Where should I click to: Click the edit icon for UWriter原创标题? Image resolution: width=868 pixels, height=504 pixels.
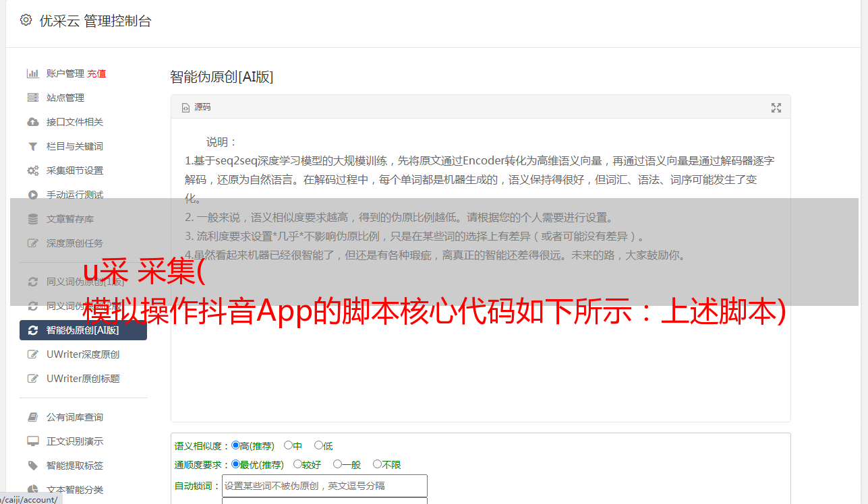[32, 379]
